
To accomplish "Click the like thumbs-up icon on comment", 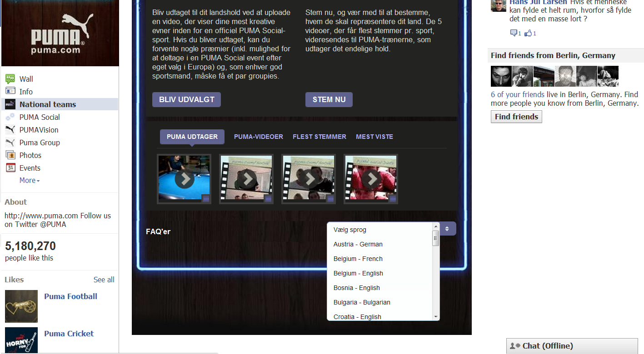I will 528,33.
